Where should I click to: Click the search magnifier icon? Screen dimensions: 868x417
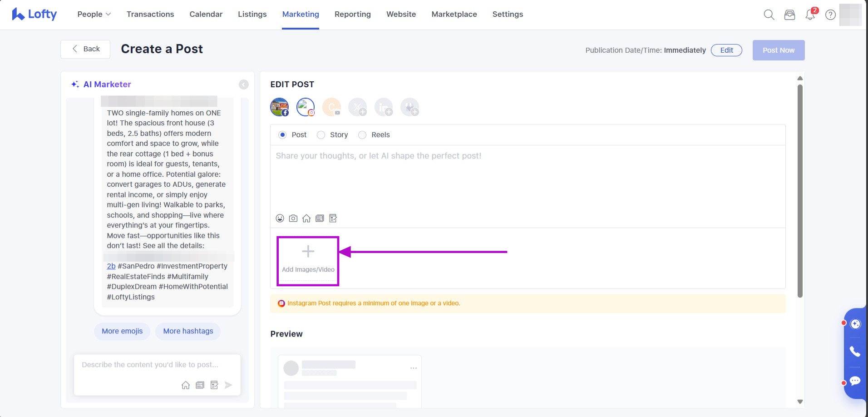click(769, 15)
